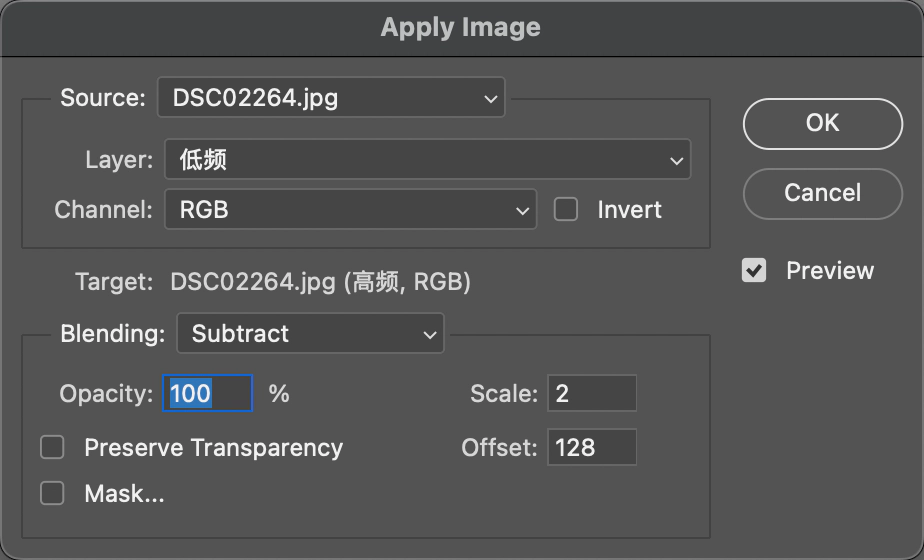The height and width of the screenshot is (560, 924).
Task: Click the chevron arrow on the Blending dropdown
Action: click(x=429, y=334)
